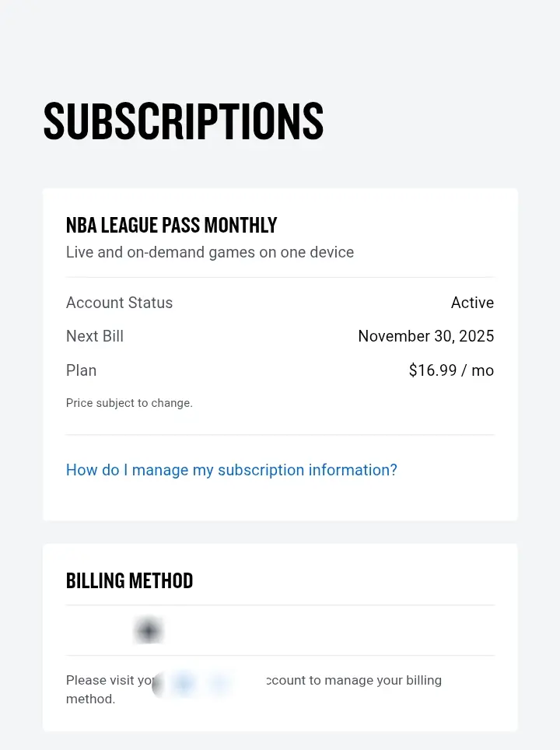Select the $16.99 / mo price
The image size is (560, 750).
point(451,370)
